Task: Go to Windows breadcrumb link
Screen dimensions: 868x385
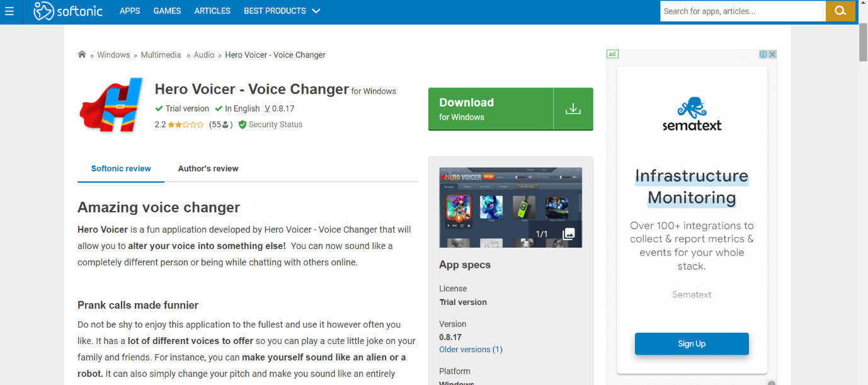Action: [x=113, y=55]
